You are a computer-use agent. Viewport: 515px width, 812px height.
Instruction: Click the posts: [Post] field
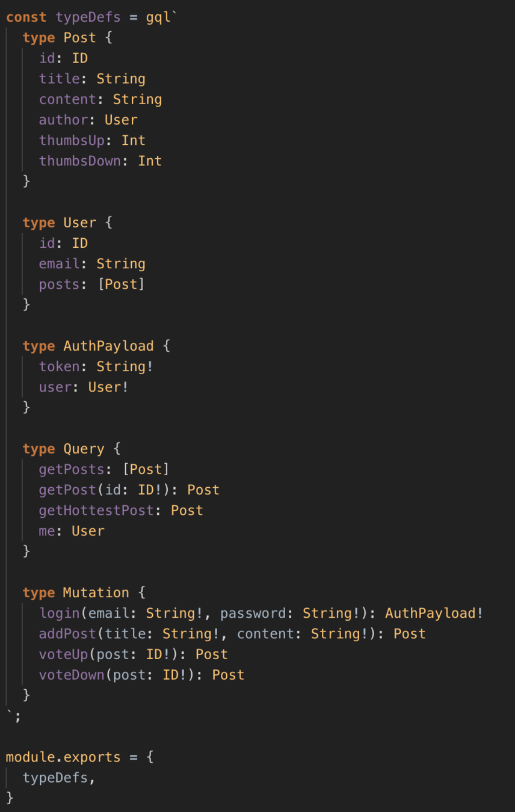pyautogui.click(x=92, y=285)
